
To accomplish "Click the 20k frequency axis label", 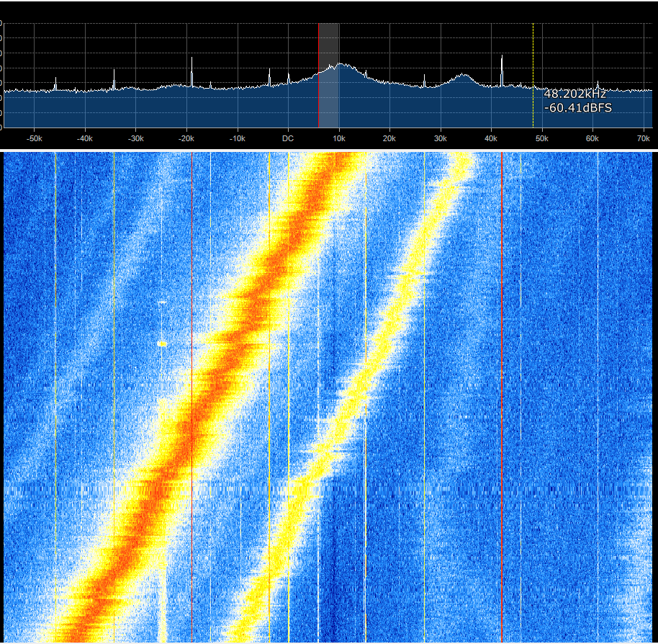I will click(389, 138).
